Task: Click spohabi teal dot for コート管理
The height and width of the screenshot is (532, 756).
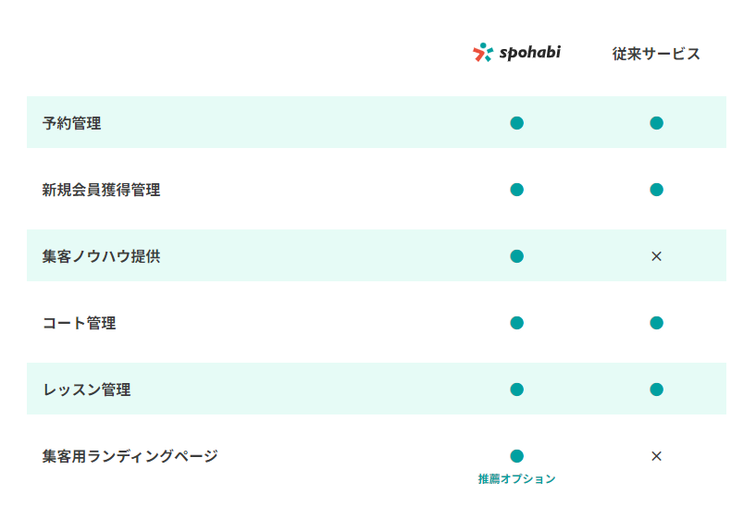Action: coord(517,323)
